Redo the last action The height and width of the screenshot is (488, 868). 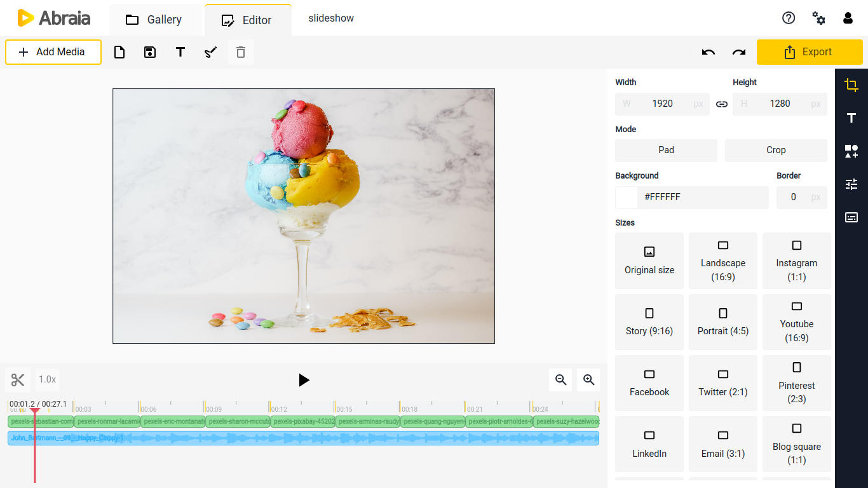pyautogui.click(x=739, y=52)
